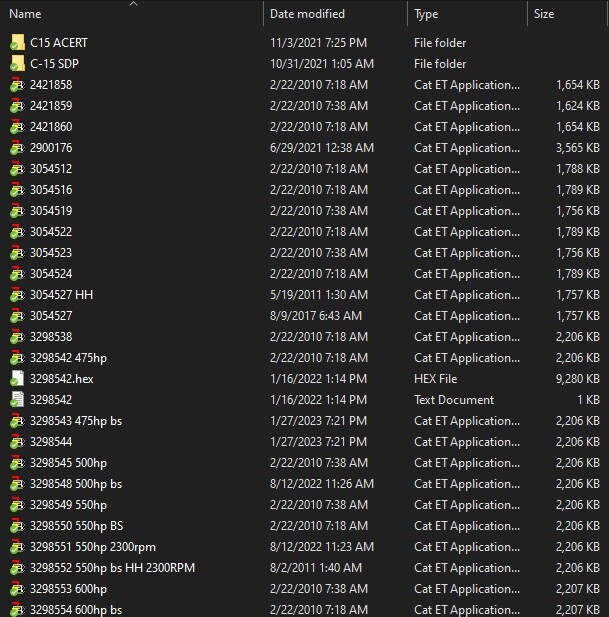
Task: Select the Cat ET icon for 3054527 HH
Action: pos(17,295)
